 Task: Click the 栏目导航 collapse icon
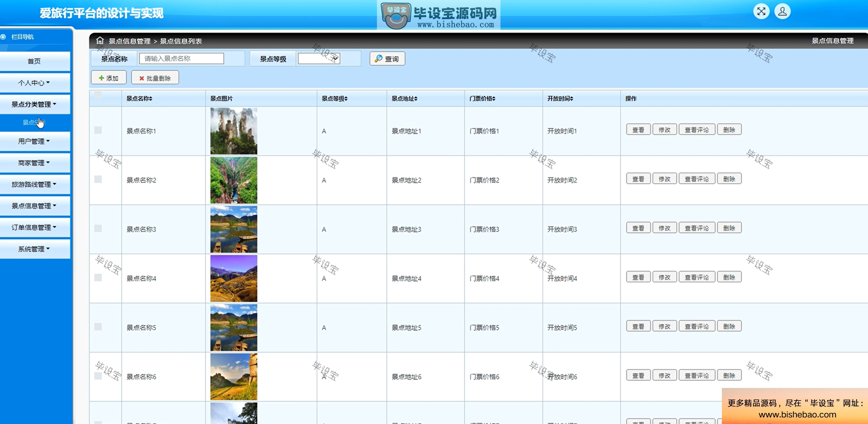(x=3, y=37)
